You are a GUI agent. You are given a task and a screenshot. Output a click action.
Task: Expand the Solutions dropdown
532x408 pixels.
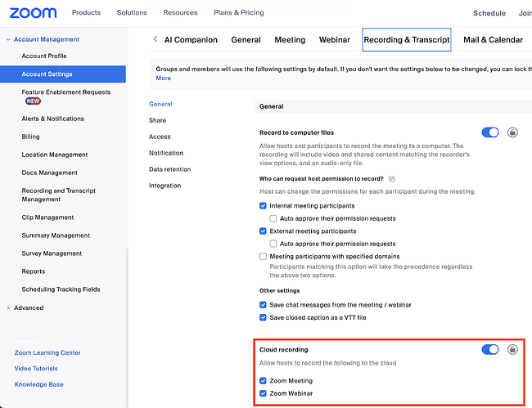tap(132, 13)
